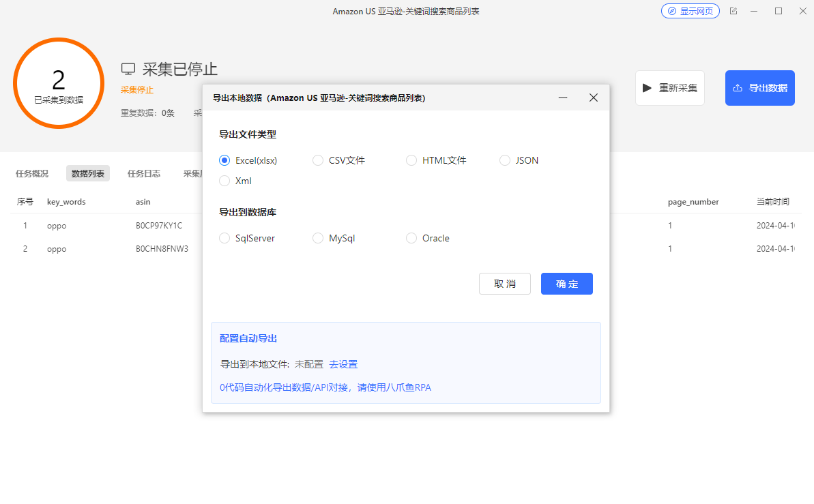Image resolution: width=814 pixels, height=504 pixels.
Task: Open the edit pencil icon in title bar
Action: coord(733,11)
